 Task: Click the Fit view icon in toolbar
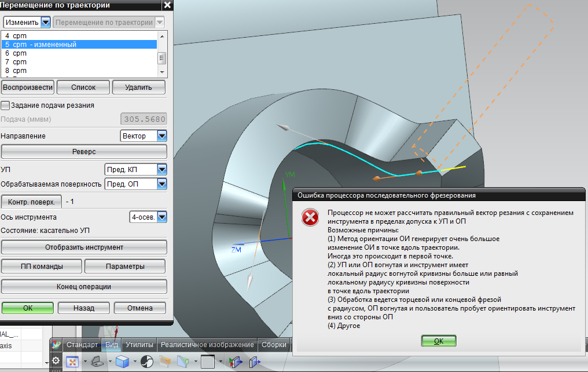click(72, 362)
